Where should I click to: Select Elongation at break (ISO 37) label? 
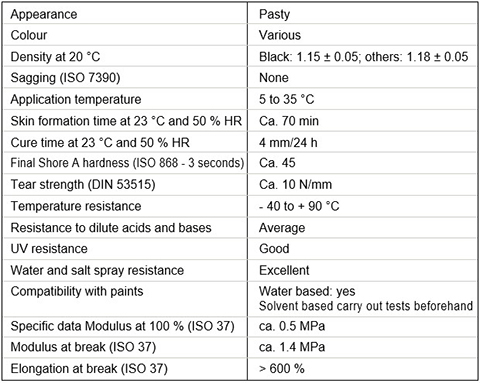point(89,369)
